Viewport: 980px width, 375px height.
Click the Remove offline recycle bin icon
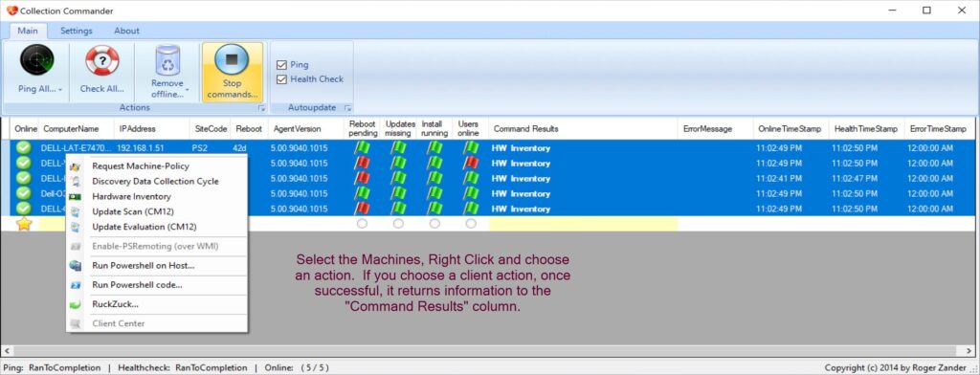tap(167, 60)
